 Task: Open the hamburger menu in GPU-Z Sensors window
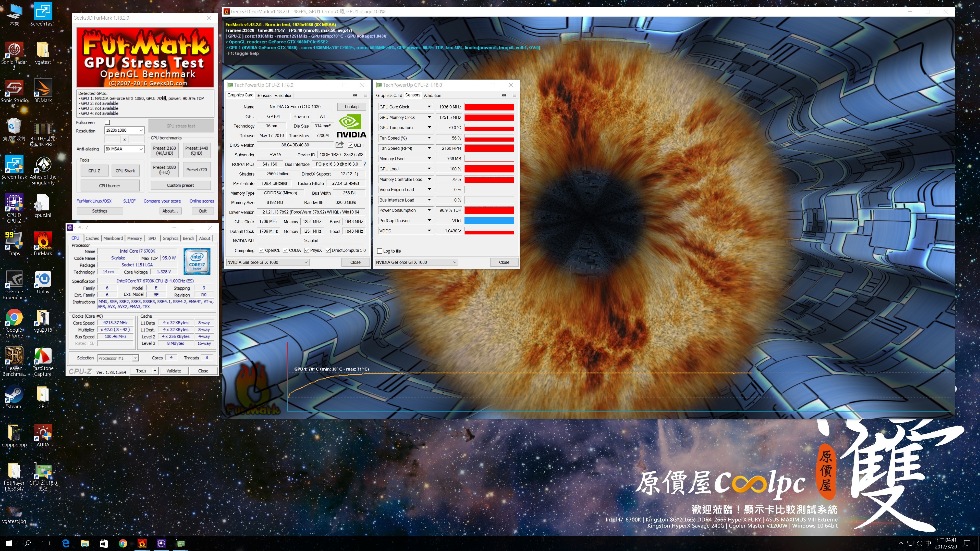[x=514, y=95]
